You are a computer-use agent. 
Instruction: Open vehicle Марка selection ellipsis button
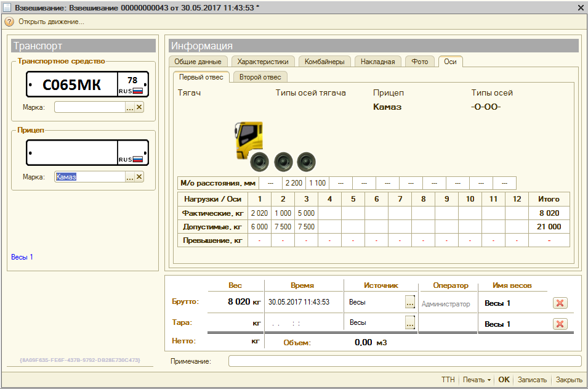click(x=129, y=107)
